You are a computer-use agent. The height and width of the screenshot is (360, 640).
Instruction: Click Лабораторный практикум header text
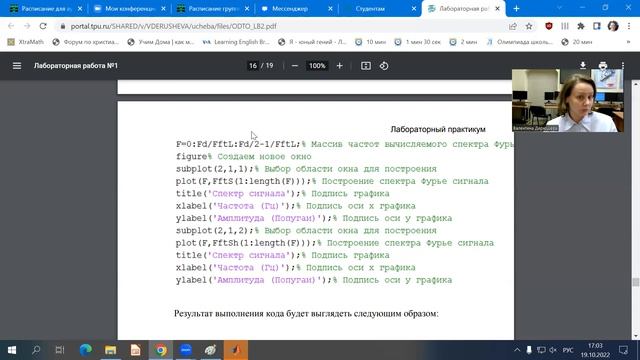pyautogui.click(x=438, y=129)
